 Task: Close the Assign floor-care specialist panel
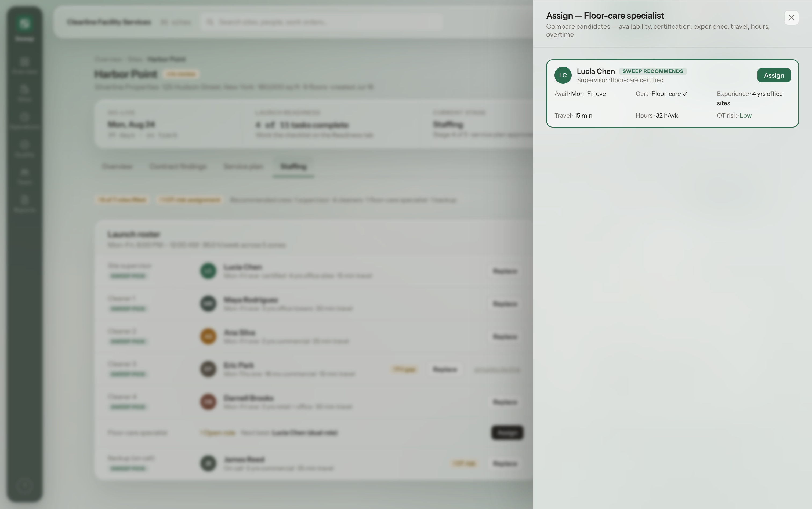792,17
